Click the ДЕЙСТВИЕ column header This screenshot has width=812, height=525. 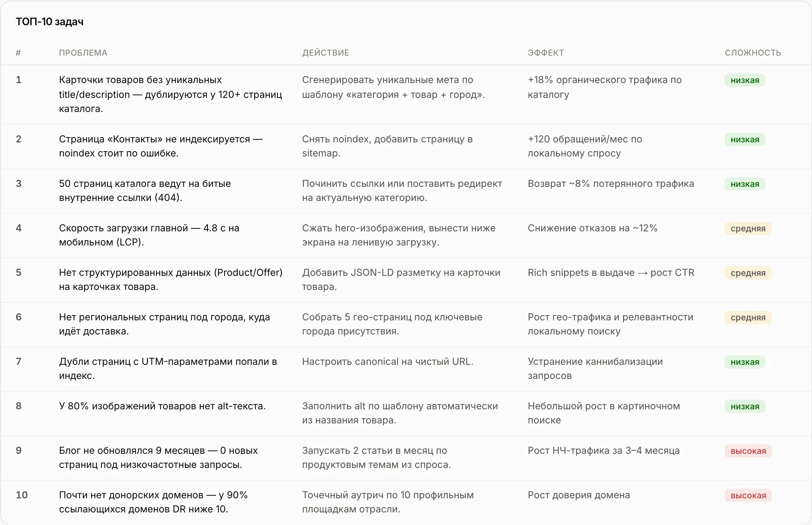[x=326, y=53]
